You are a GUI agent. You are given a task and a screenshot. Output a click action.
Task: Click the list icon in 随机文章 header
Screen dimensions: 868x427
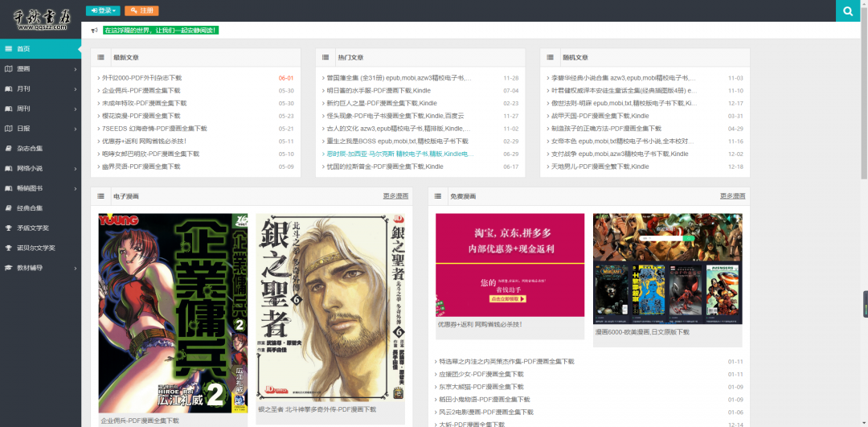click(x=551, y=57)
